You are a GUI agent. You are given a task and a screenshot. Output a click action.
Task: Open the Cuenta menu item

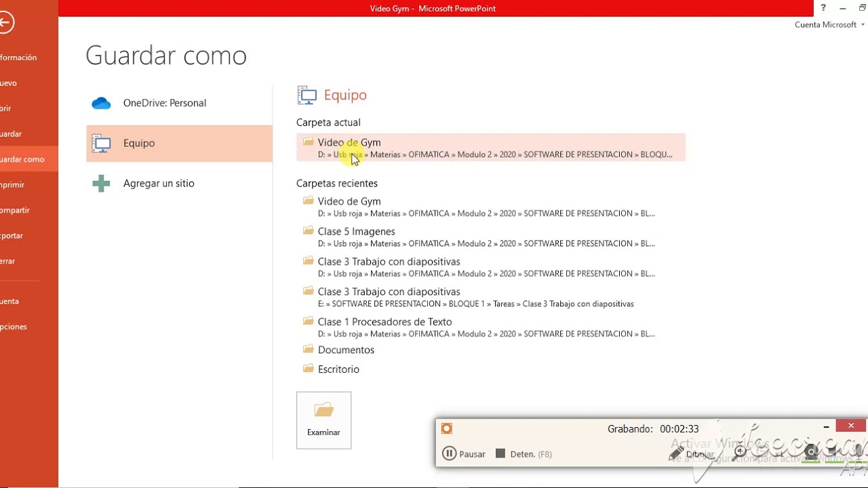click(x=29, y=301)
